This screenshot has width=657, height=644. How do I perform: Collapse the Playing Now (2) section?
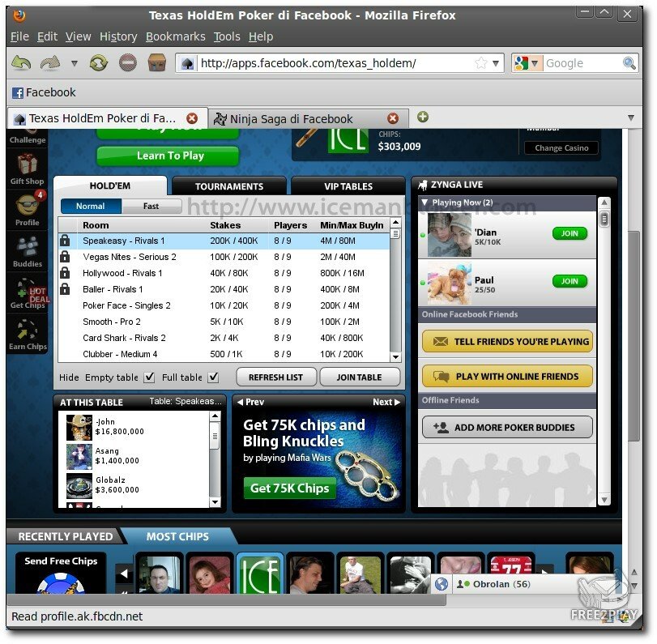(424, 203)
